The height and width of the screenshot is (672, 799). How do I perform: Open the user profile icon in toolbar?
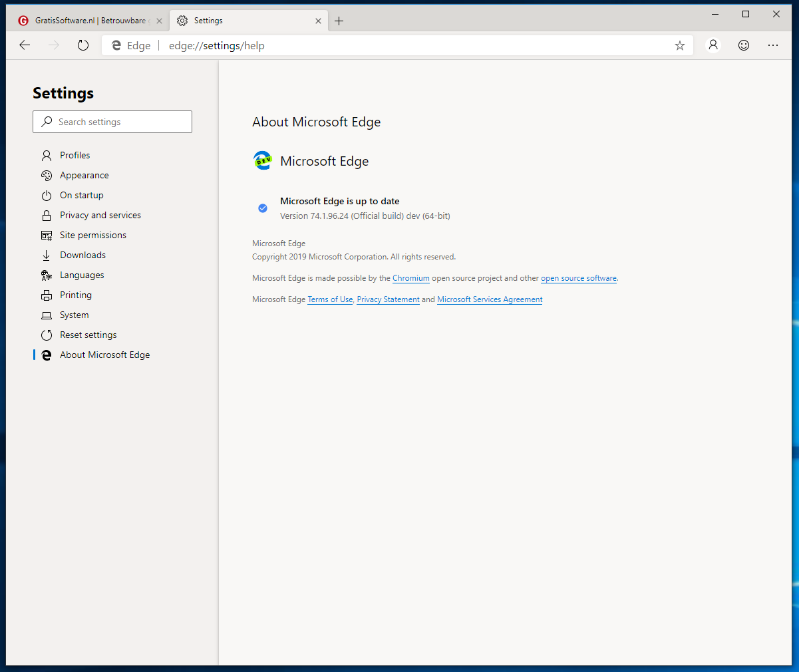(713, 45)
